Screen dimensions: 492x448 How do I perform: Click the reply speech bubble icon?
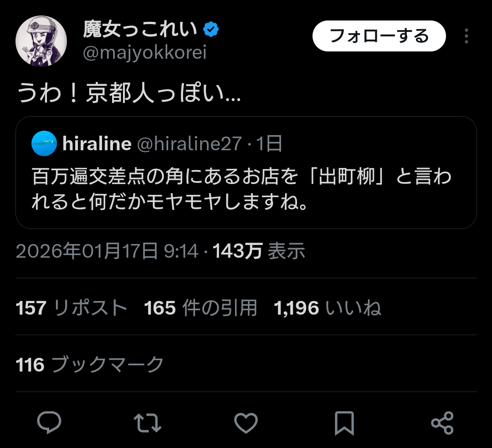point(49,423)
